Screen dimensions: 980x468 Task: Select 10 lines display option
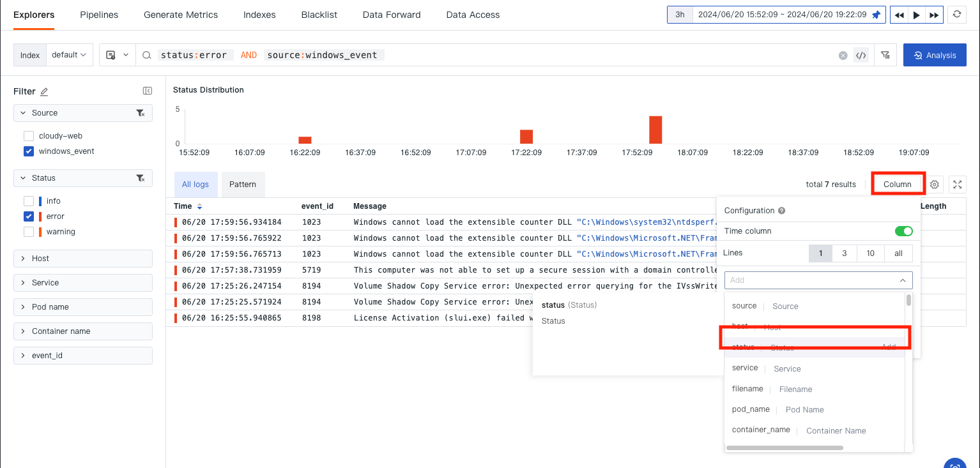click(x=871, y=253)
